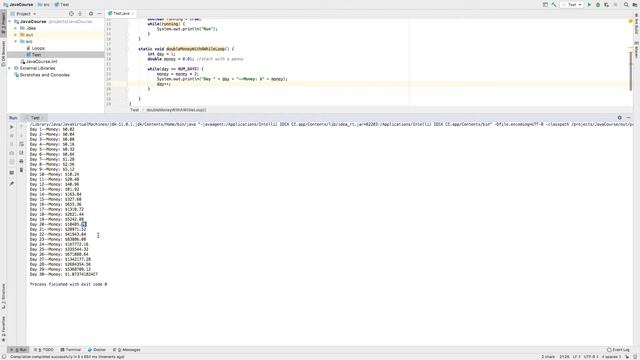Open the Maven side tab
The height and width of the screenshot is (360, 640).
pos(636,49)
